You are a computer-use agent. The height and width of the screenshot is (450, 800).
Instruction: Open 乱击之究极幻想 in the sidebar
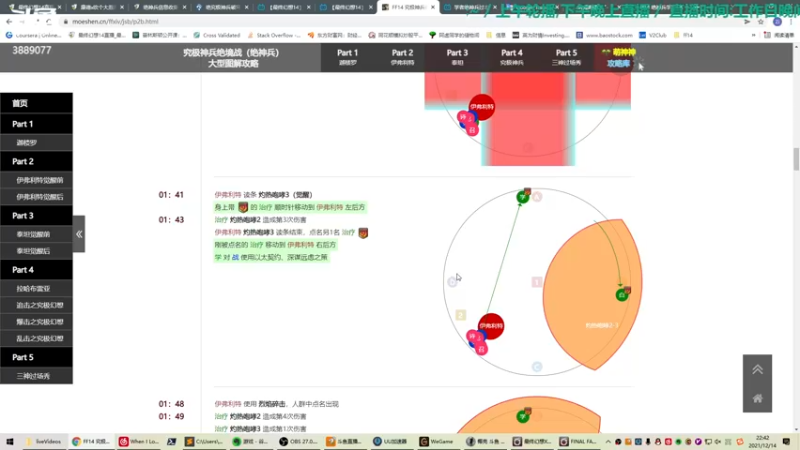pyautogui.click(x=36, y=338)
